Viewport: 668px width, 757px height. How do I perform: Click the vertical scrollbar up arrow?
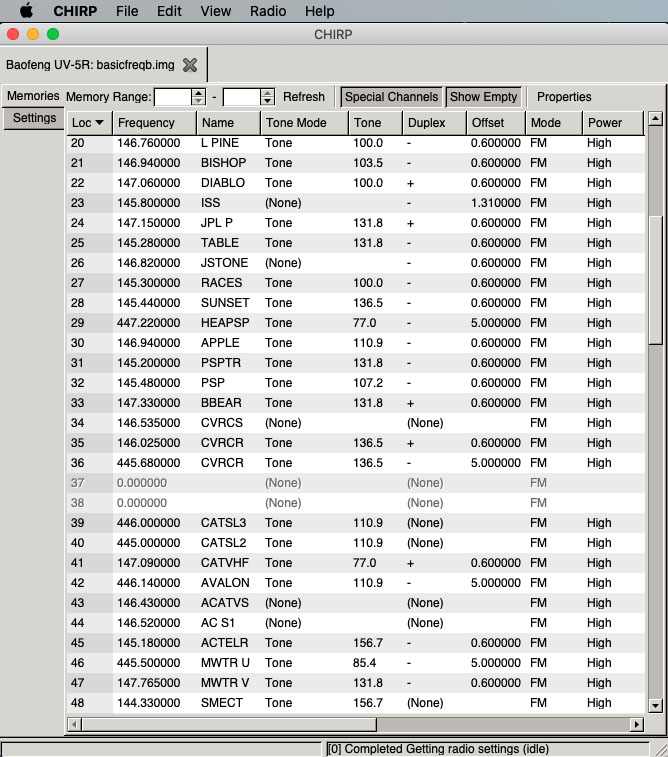pyautogui.click(x=655, y=118)
